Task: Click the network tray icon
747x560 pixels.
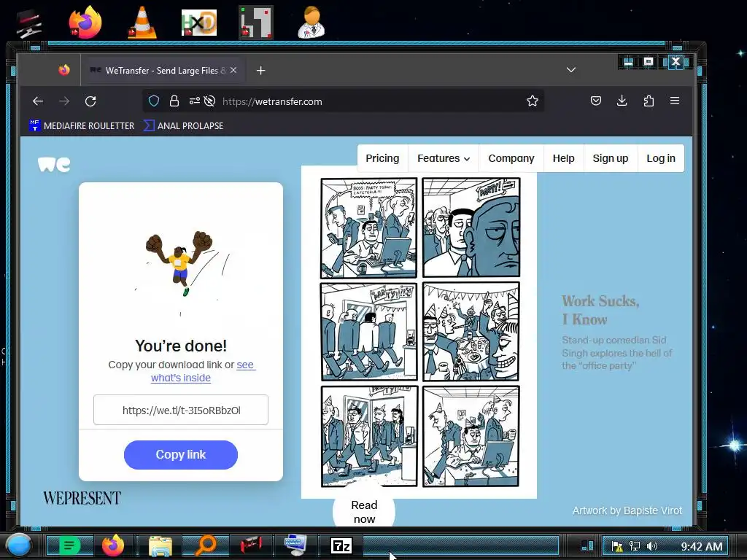Action: 635,546
